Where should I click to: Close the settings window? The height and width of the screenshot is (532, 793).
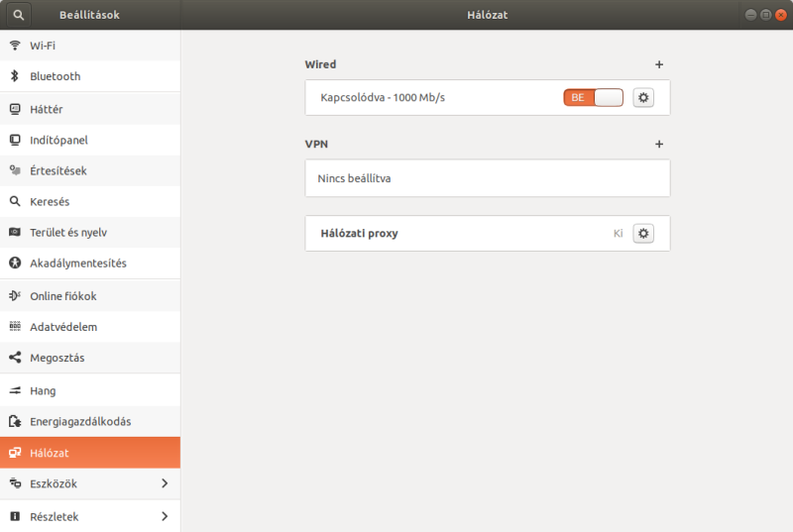[781, 15]
